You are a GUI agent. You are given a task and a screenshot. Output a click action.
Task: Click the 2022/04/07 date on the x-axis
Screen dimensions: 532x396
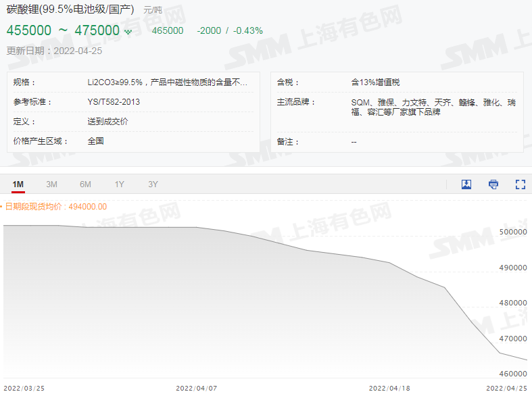(x=196, y=389)
